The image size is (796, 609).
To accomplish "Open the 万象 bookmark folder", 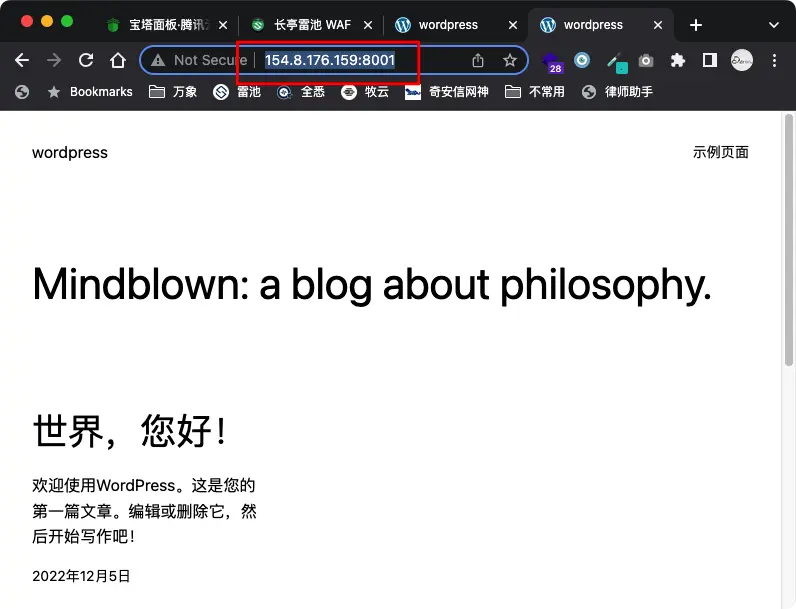I will 173,92.
